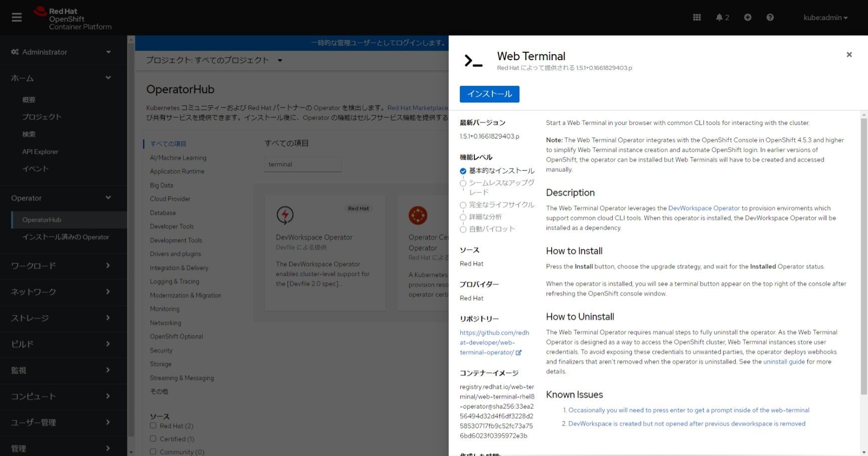Click the Red Hat OpenShift logo
Image resolution: width=868 pixels, height=456 pixels.
click(73, 19)
